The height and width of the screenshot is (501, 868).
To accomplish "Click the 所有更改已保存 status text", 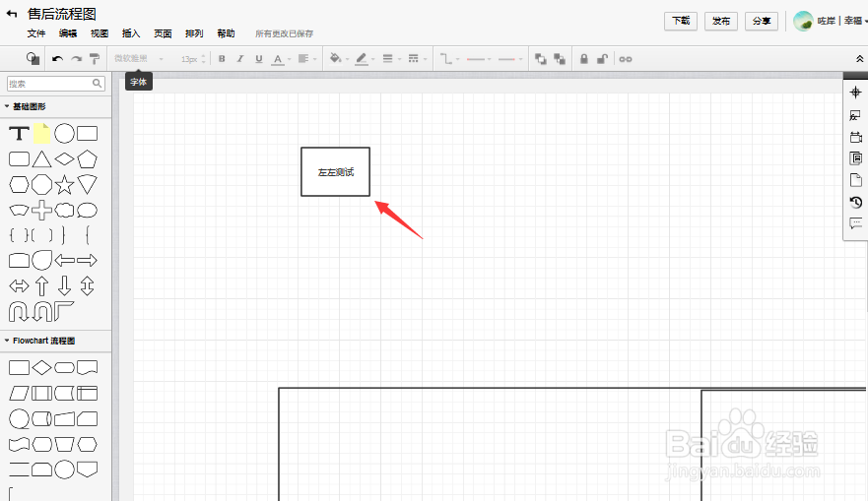I will 284,33.
